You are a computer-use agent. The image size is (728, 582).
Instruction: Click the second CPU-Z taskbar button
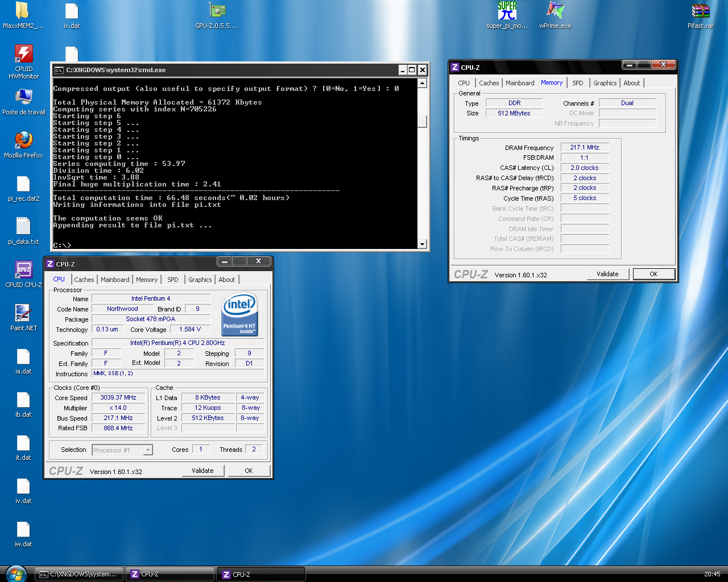click(x=262, y=574)
